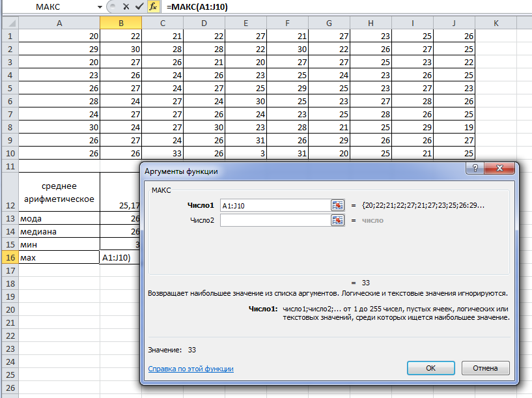Click cell A12 среднее арифметическое
Viewport: 532px width, 398px height.
pos(59,192)
